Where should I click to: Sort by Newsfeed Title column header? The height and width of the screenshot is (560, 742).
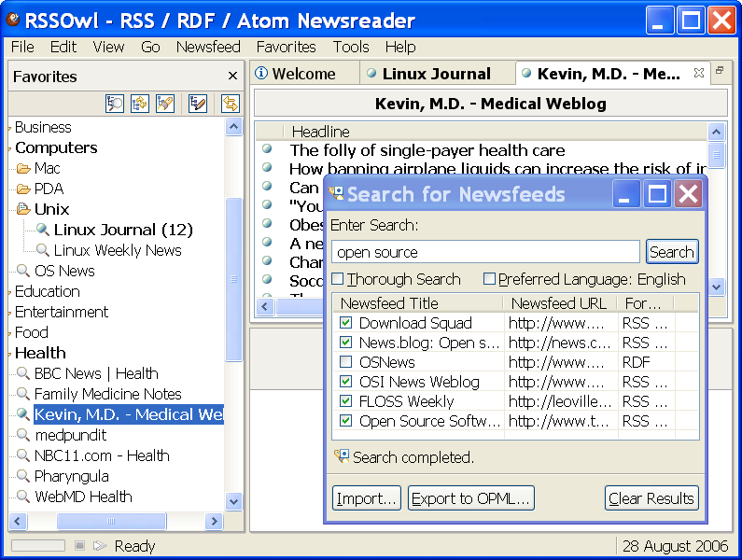[x=418, y=303]
